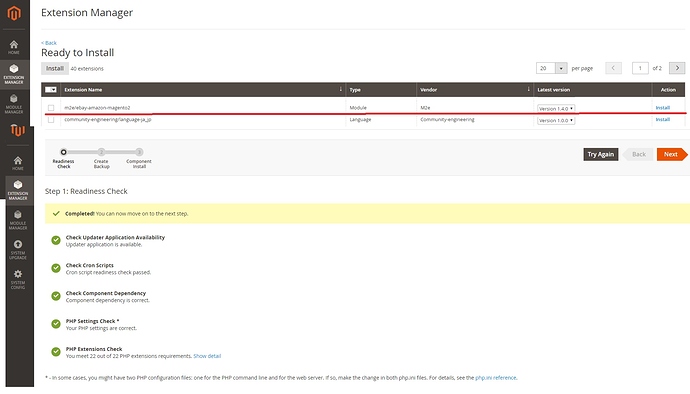Click the per page value field showing 20
Screen dimensions: 690x394
pos(546,68)
